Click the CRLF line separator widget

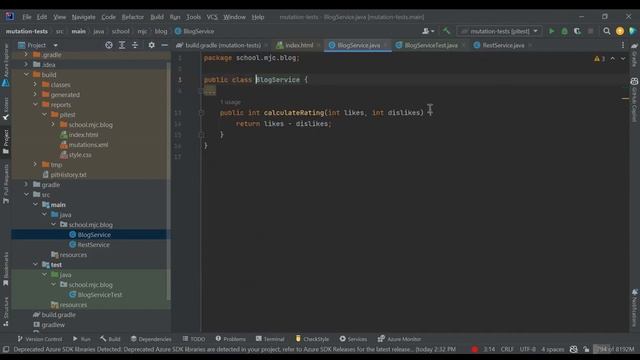point(507,349)
